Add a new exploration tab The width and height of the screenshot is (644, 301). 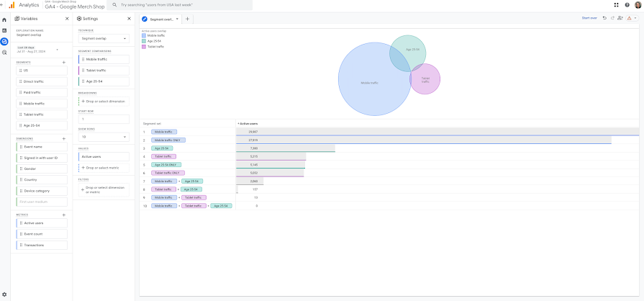[187, 19]
